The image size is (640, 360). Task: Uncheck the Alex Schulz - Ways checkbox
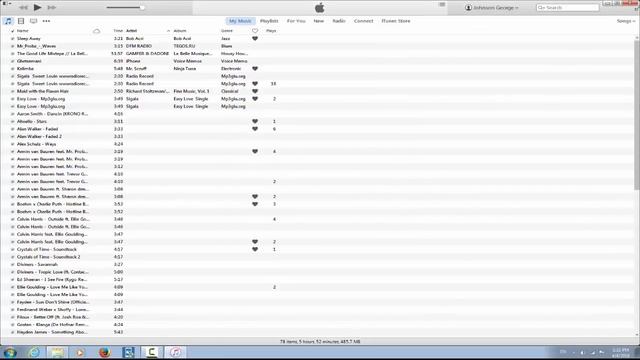click(12, 144)
